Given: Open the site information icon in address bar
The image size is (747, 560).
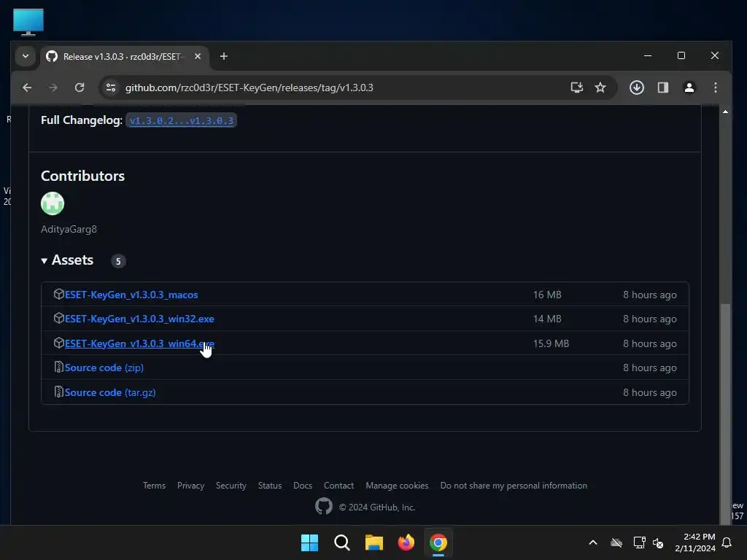Looking at the screenshot, I should pos(111,87).
